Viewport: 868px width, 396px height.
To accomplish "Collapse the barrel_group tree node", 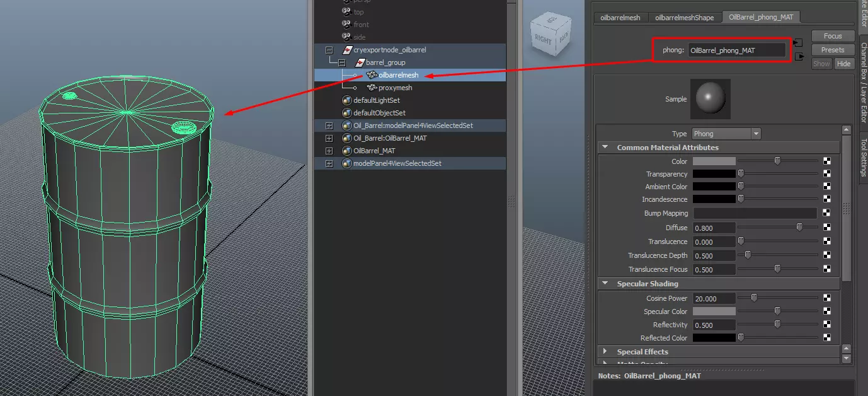I will [x=341, y=62].
